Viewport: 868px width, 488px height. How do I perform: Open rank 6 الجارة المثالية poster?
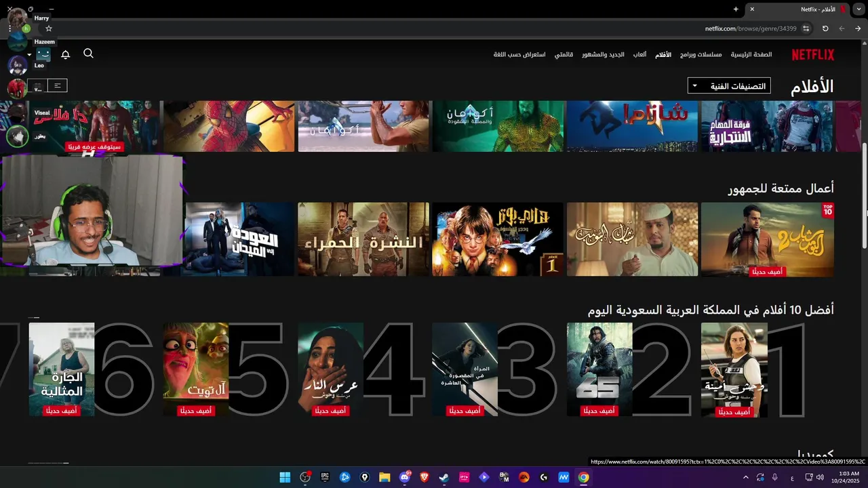pos(61,369)
